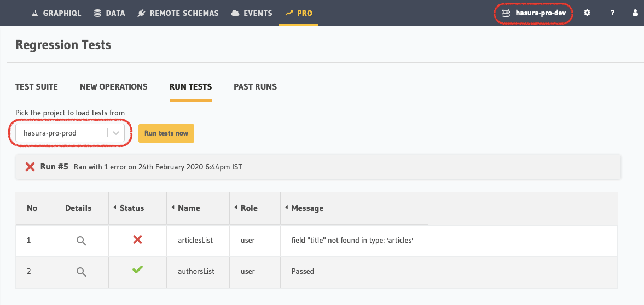
Task: Click the project dropdown chevron arrow
Action: tap(115, 133)
